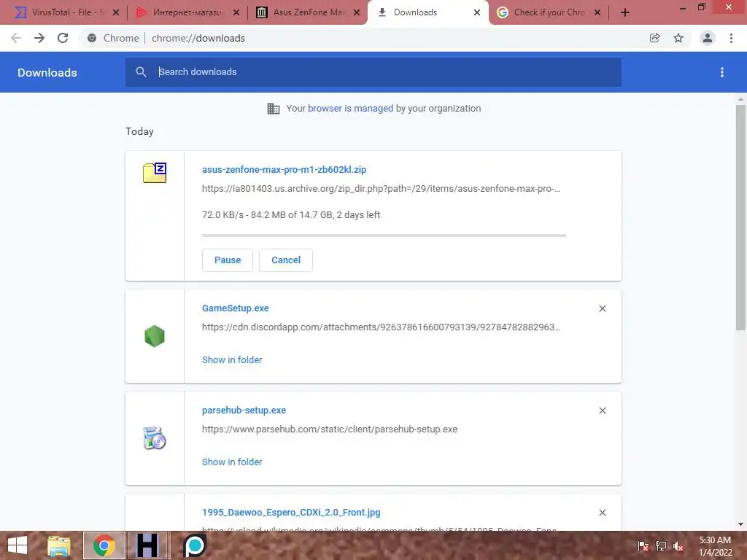This screenshot has width=747, height=560.
Task: Click the 'browser is managed' link
Action: pyautogui.click(x=350, y=108)
